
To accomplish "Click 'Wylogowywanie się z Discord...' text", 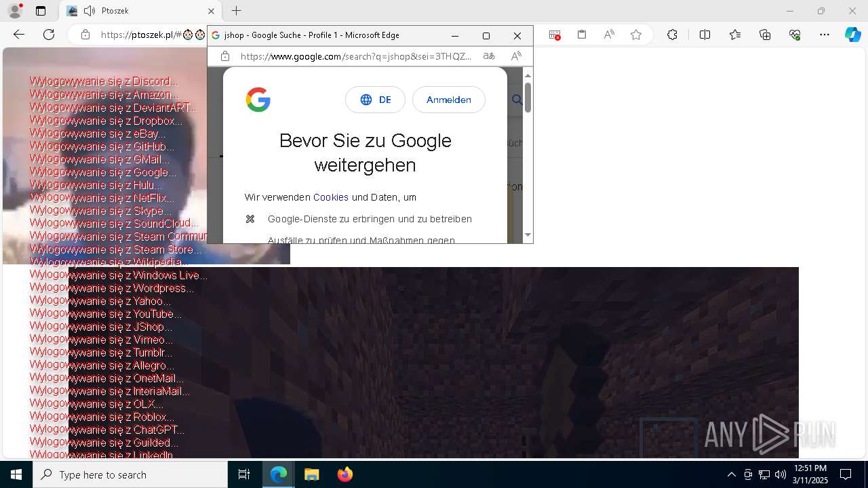I will point(104,81).
